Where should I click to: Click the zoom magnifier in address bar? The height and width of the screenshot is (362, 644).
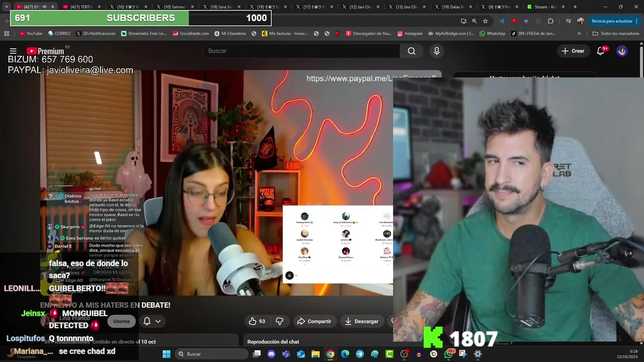click(x=474, y=21)
